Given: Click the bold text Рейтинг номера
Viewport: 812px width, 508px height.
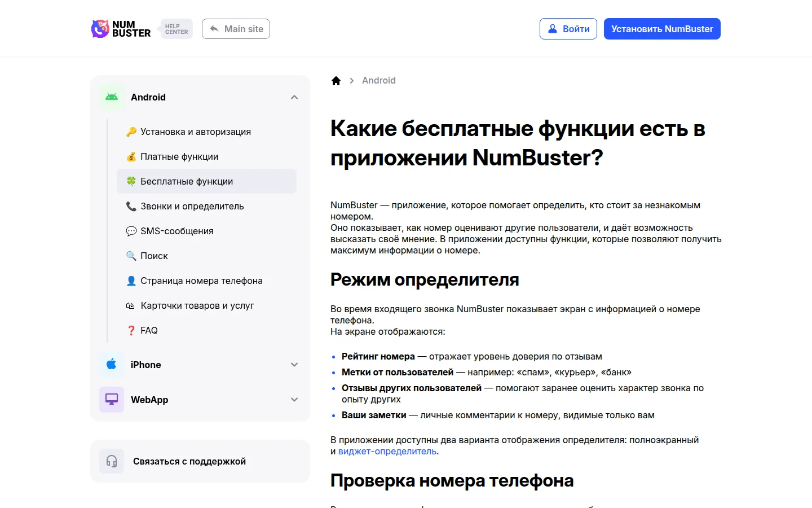Looking at the screenshot, I should point(378,356).
